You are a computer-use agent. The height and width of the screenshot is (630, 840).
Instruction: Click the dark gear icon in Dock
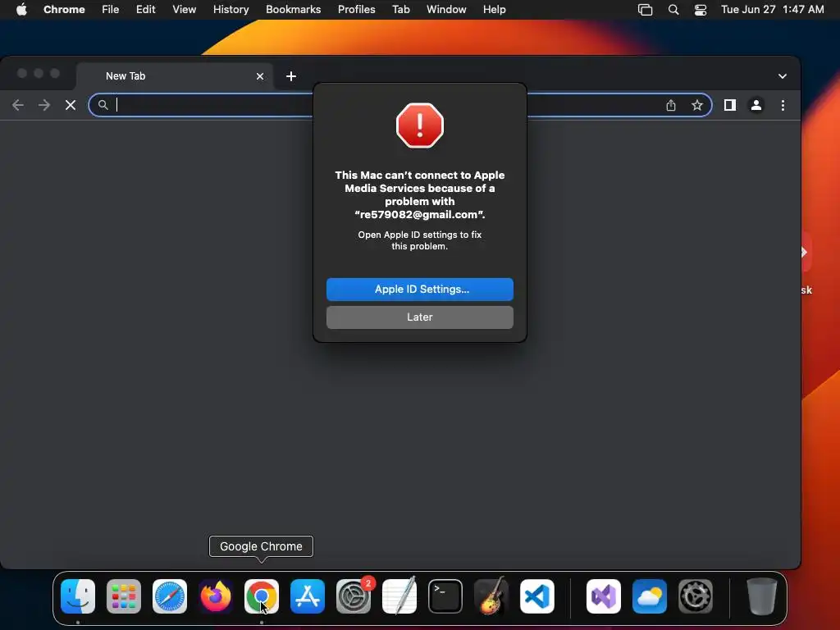pyautogui.click(x=696, y=596)
